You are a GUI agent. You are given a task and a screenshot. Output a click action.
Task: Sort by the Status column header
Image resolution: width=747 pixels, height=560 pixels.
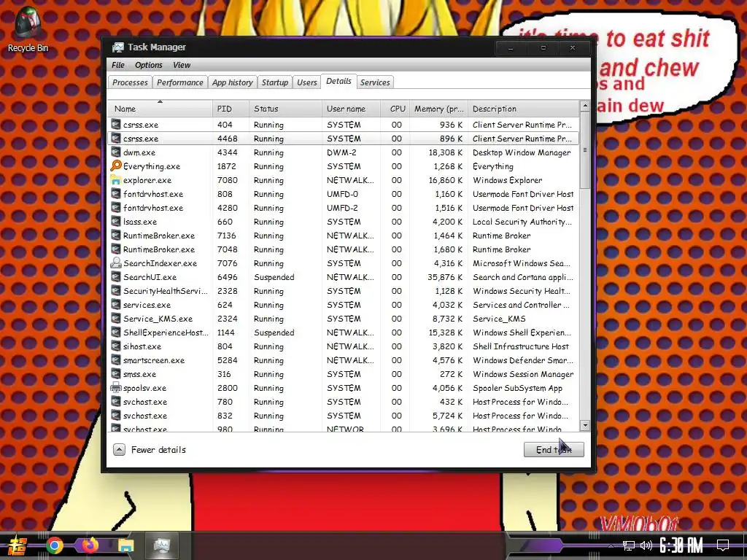[x=285, y=109]
